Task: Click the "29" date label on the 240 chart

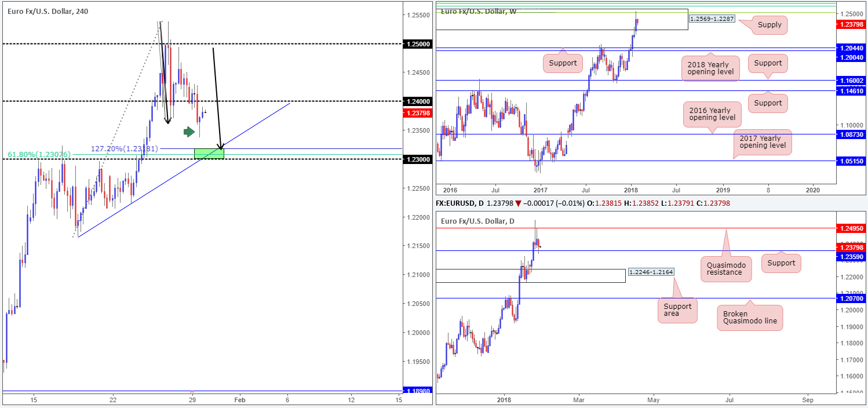Action: pos(192,400)
